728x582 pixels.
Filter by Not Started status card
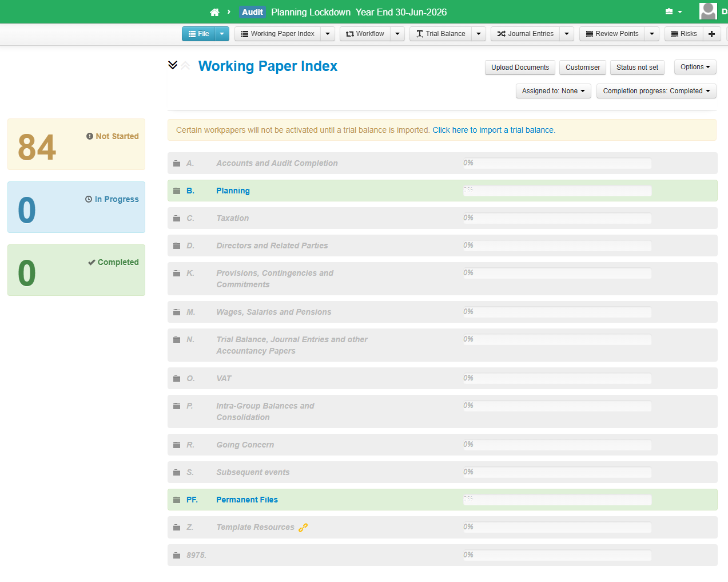click(76, 144)
